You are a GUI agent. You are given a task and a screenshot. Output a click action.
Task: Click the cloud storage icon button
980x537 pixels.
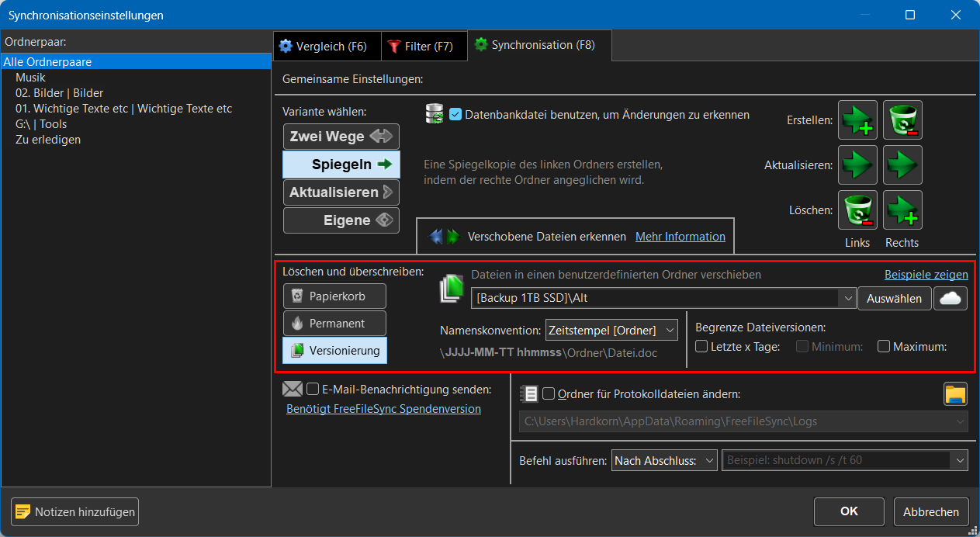951,298
